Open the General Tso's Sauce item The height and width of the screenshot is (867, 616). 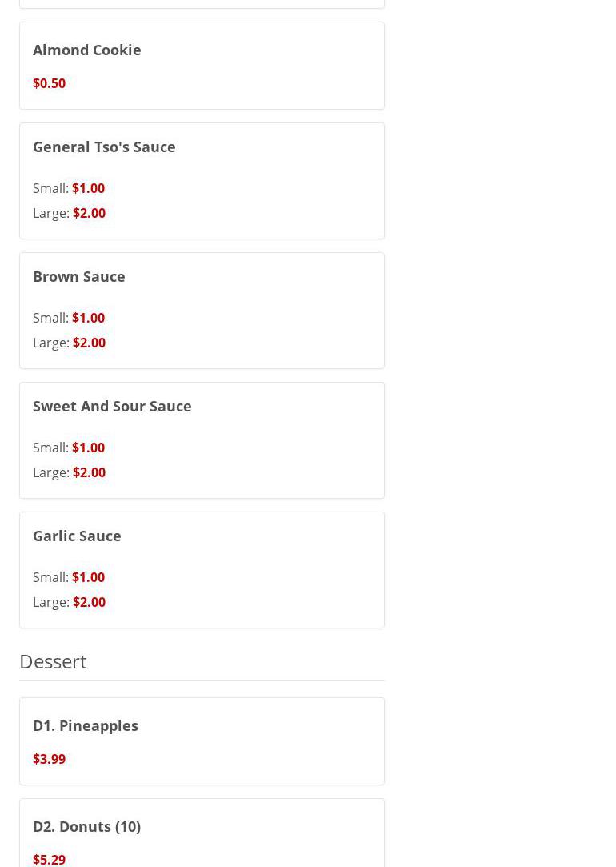point(104,147)
